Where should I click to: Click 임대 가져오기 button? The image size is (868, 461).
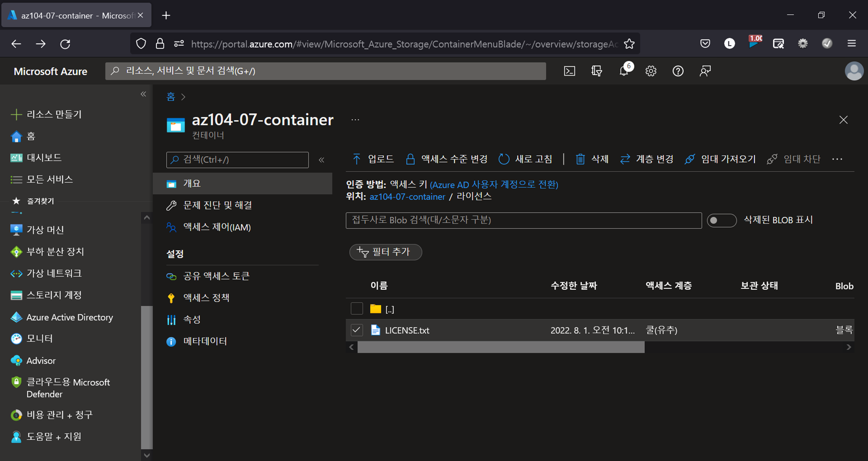click(x=720, y=159)
